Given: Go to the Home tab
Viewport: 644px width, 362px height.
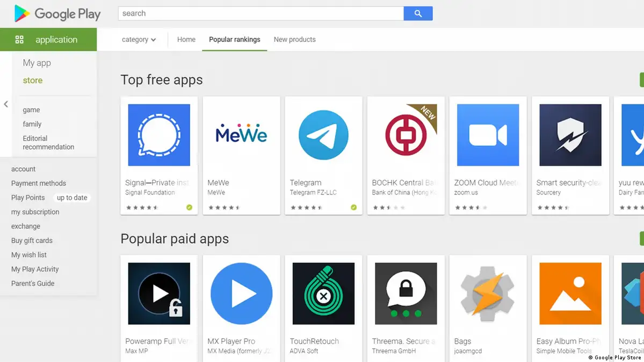Looking at the screenshot, I should coord(186,39).
